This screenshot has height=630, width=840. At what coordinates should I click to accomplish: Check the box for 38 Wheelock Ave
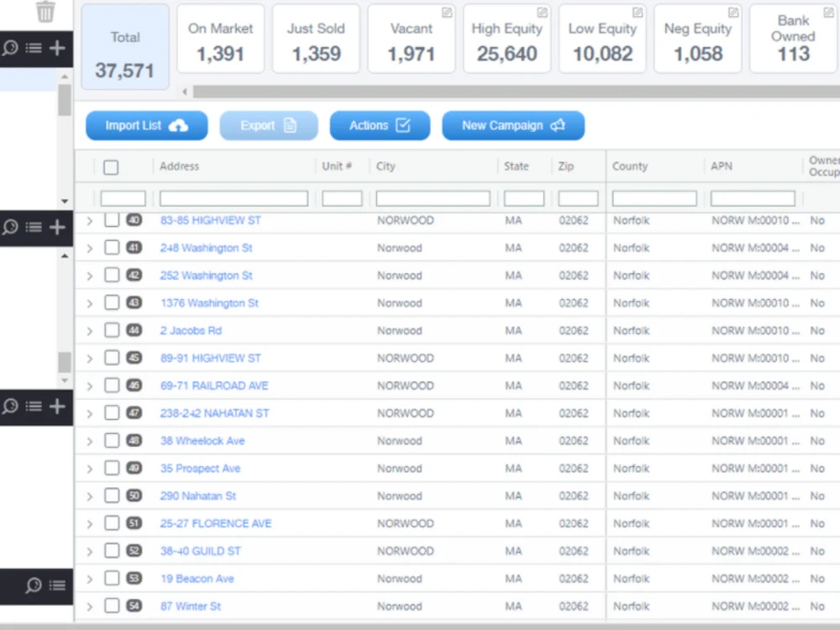click(112, 440)
